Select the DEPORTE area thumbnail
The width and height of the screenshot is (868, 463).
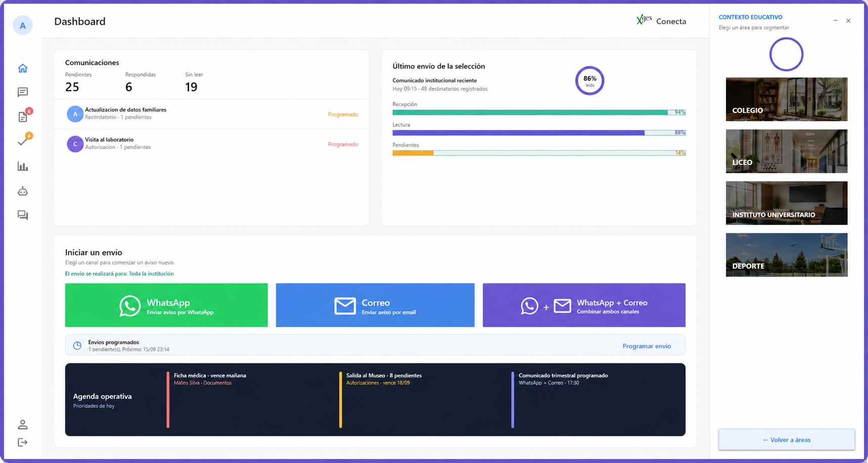click(x=787, y=255)
